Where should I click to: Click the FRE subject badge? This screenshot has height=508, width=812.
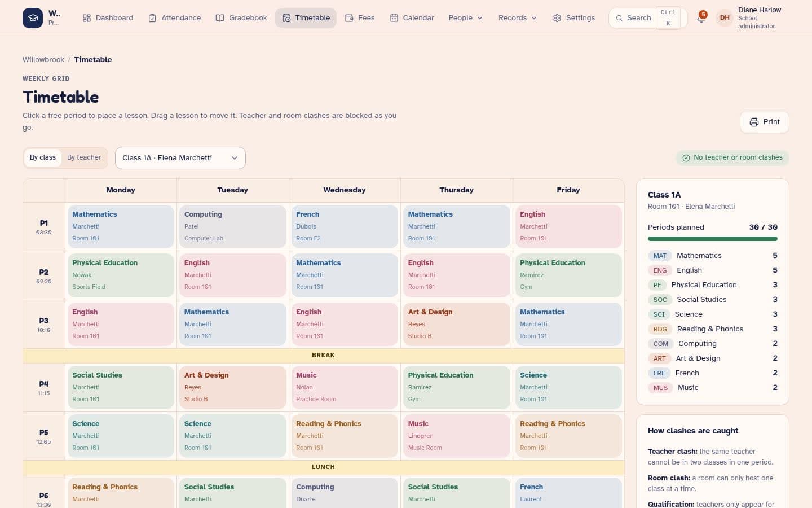point(659,373)
